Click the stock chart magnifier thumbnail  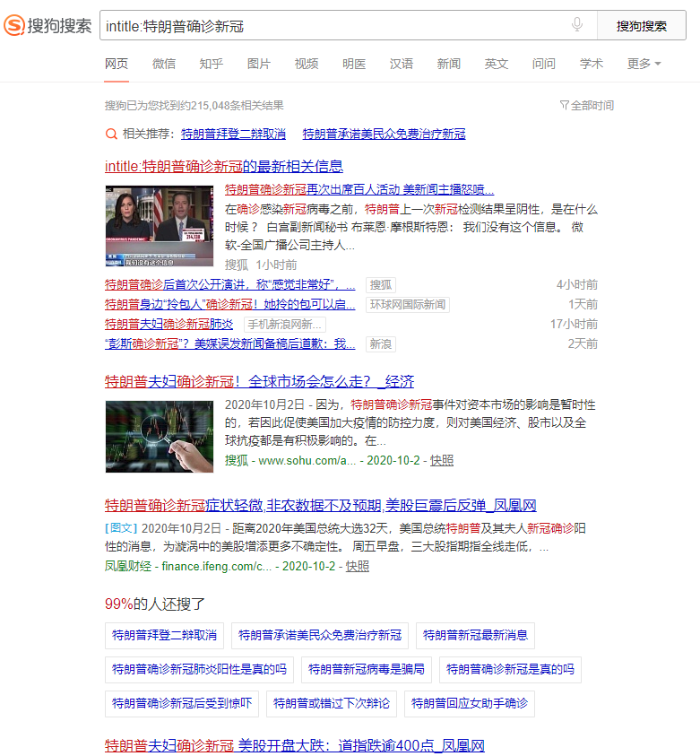tap(160, 437)
